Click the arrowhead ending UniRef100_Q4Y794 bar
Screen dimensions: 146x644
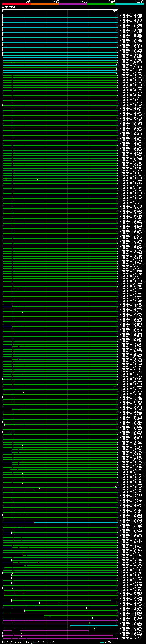(111, 600)
